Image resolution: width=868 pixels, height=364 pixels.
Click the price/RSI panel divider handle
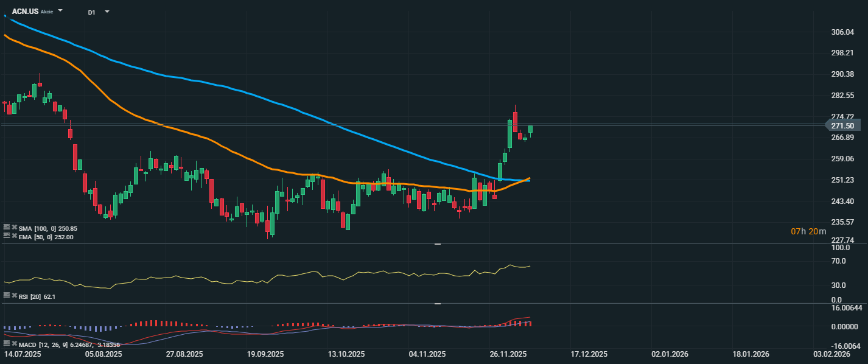click(438, 243)
